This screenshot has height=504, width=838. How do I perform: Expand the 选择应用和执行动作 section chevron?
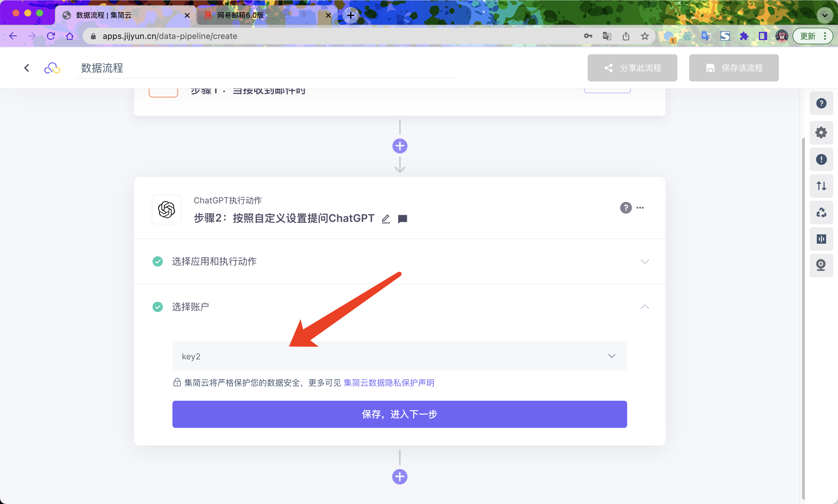click(x=645, y=261)
